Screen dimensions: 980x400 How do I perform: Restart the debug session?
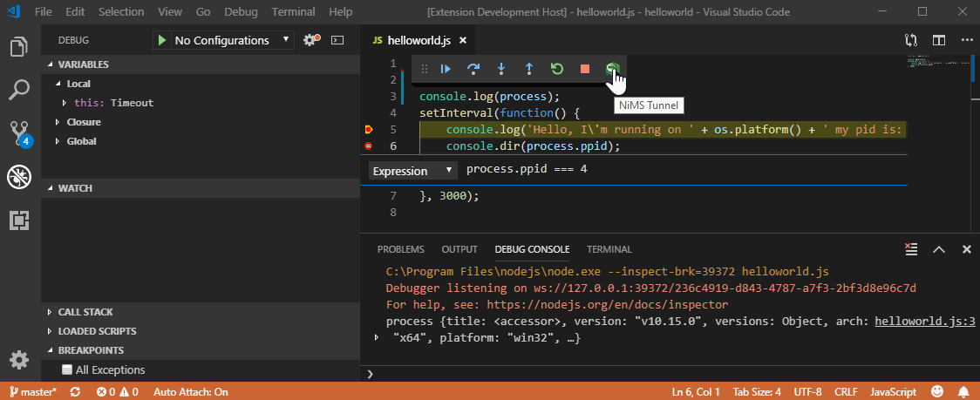557,70
